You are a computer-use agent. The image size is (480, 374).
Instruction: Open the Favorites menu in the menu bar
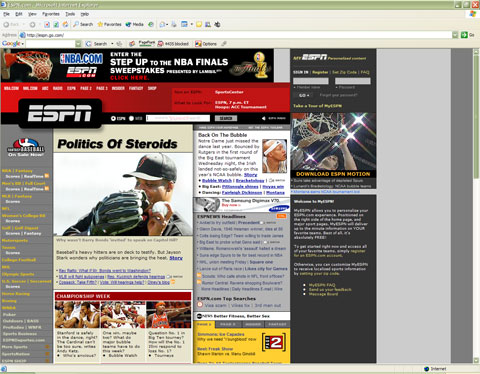point(51,14)
